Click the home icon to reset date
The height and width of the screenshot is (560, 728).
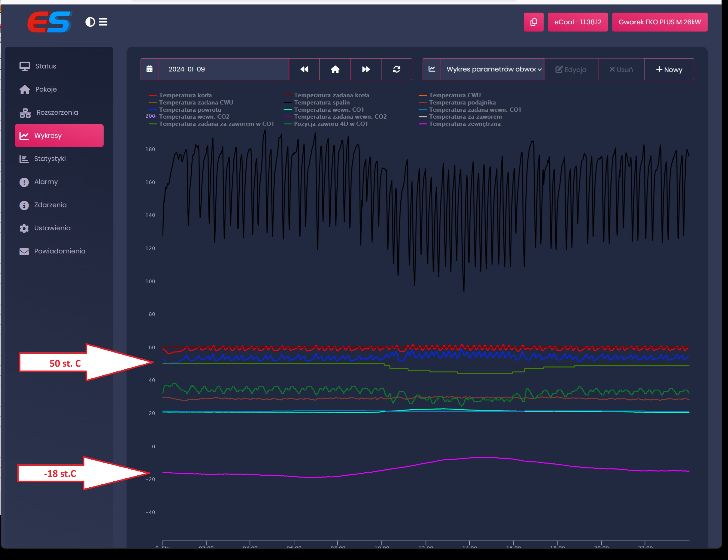pos(335,69)
